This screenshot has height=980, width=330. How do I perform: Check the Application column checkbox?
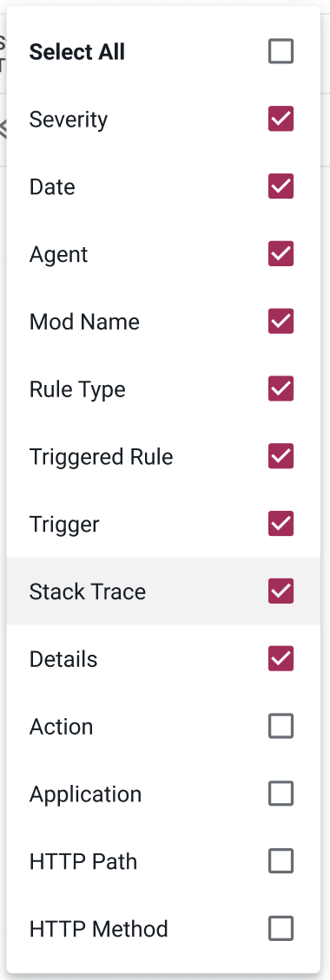(280, 794)
